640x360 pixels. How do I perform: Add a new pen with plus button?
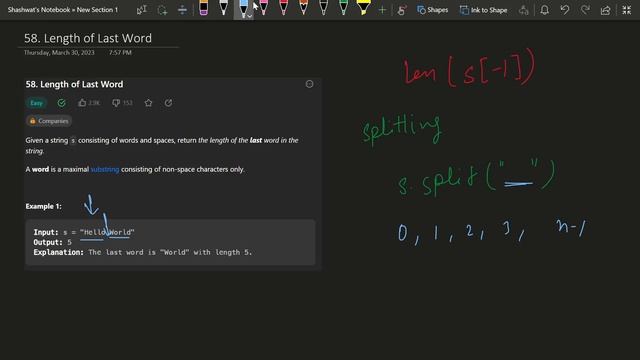pos(382,10)
